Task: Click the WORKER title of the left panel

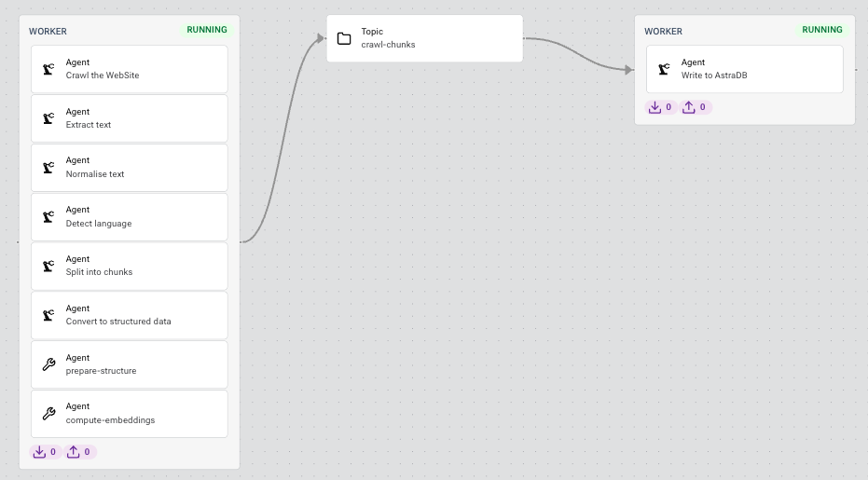Action: click(x=48, y=32)
